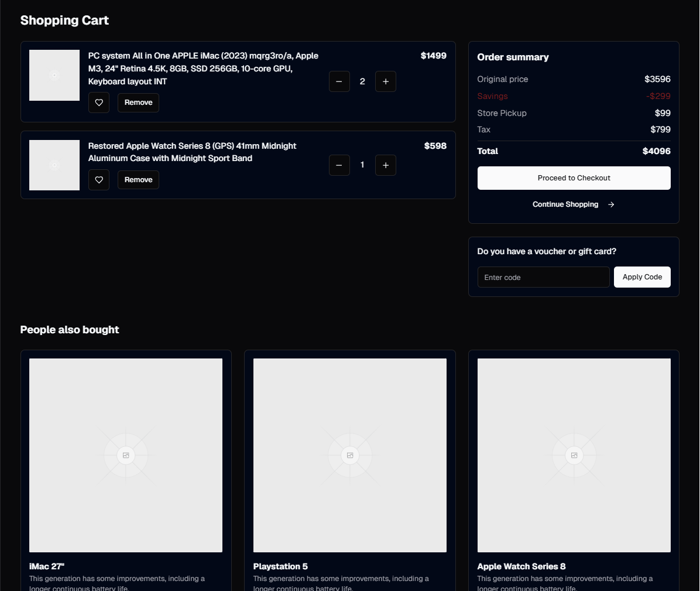View the Playstation 5 product image

350,455
